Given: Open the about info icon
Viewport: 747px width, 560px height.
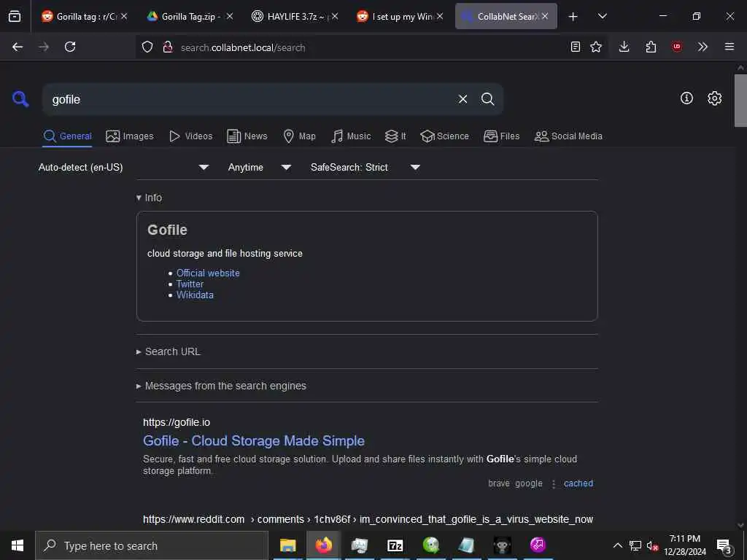Looking at the screenshot, I should pyautogui.click(x=686, y=98).
